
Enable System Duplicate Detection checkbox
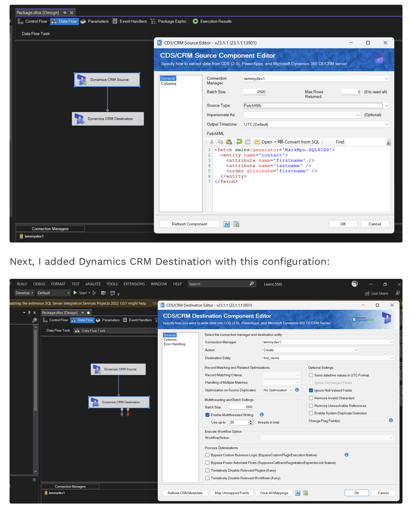click(311, 413)
